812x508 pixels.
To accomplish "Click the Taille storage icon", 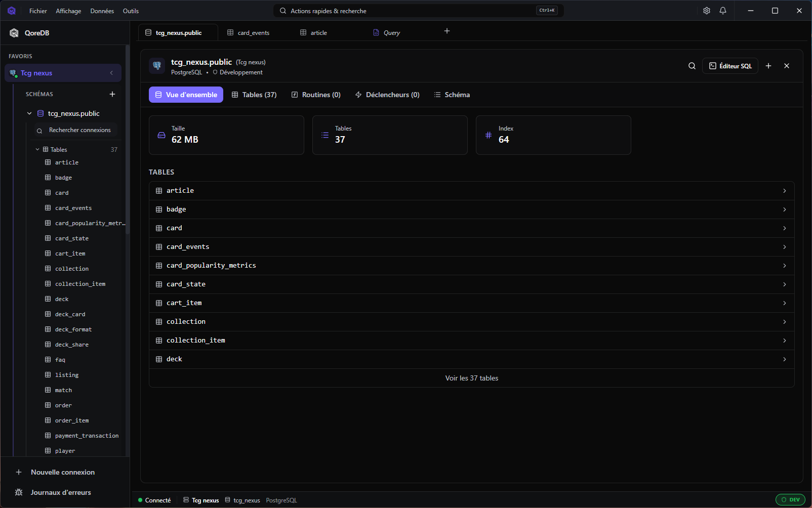I will pos(161,135).
